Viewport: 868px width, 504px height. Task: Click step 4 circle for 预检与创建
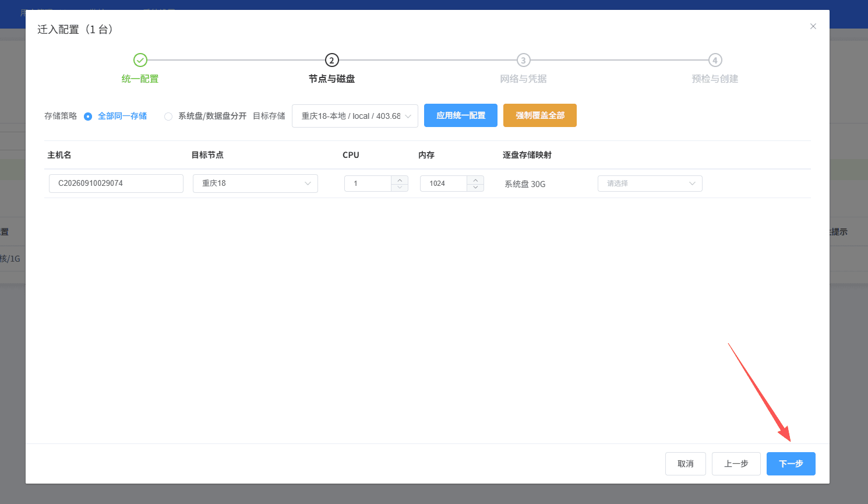click(715, 60)
